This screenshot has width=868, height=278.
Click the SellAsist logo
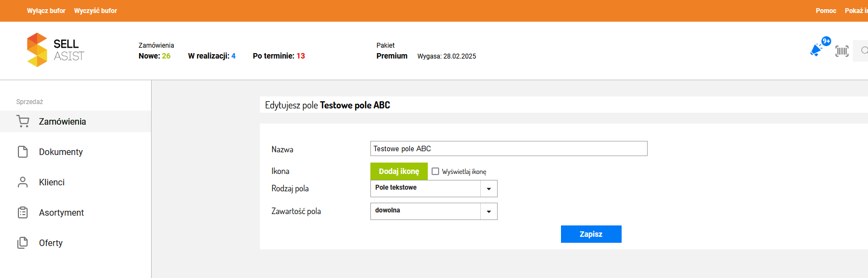coord(56,50)
